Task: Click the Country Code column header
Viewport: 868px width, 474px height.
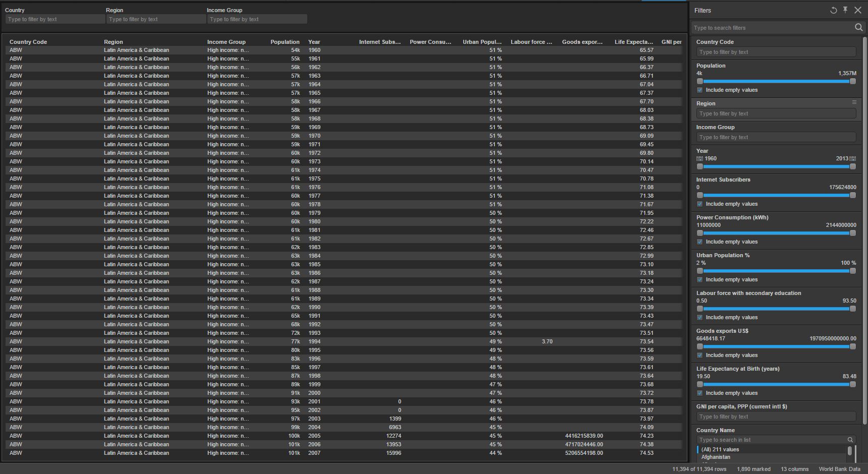Action: pyautogui.click(x=28, y=42)
